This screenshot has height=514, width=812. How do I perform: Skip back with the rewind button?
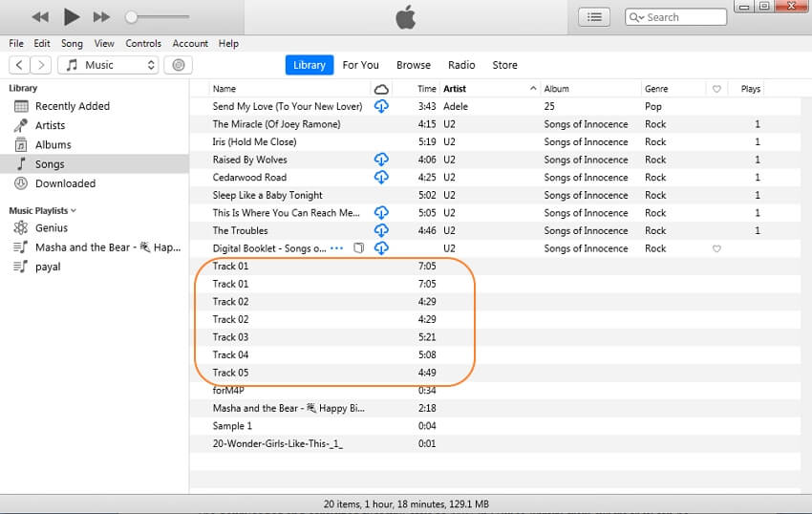[x=40, y=17]
